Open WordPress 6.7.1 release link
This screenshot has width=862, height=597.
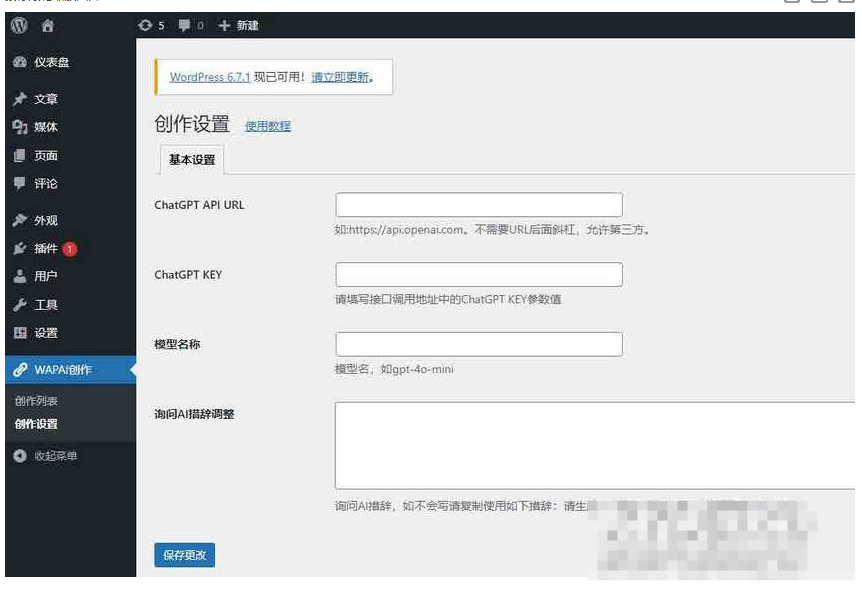[x=209, y=77]
